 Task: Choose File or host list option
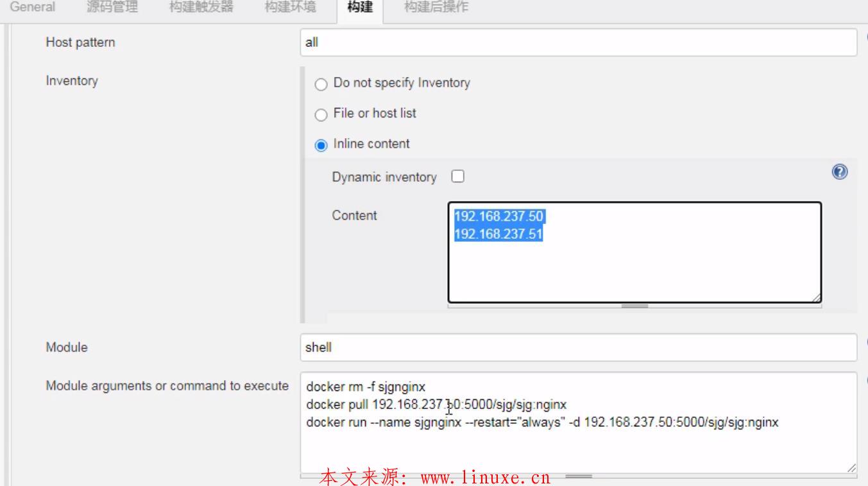[321, 115]
